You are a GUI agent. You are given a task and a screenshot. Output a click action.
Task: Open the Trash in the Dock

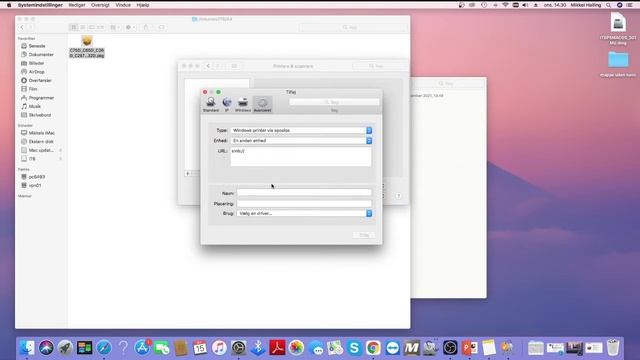click(613, 348)
